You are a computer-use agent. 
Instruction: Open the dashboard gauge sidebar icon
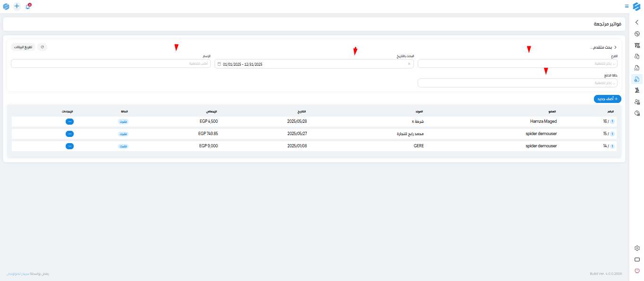(637, 34)
